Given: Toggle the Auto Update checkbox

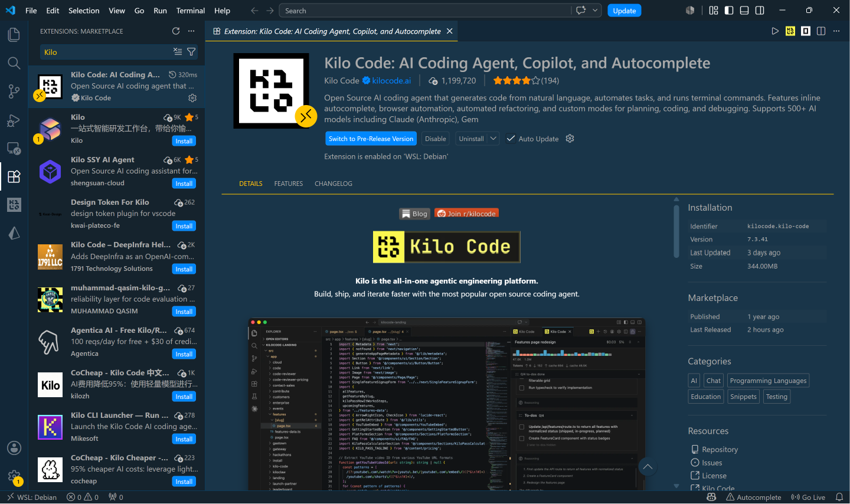Looking at the screenshot, I should tap(511, 139).
